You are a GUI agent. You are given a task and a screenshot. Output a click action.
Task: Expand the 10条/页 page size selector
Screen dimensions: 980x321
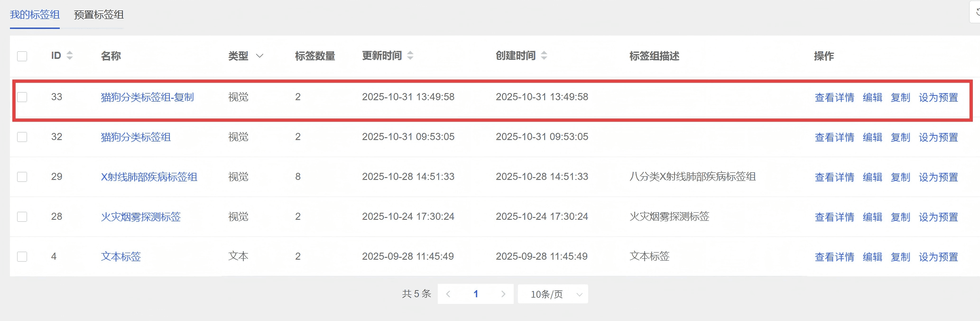553,294
